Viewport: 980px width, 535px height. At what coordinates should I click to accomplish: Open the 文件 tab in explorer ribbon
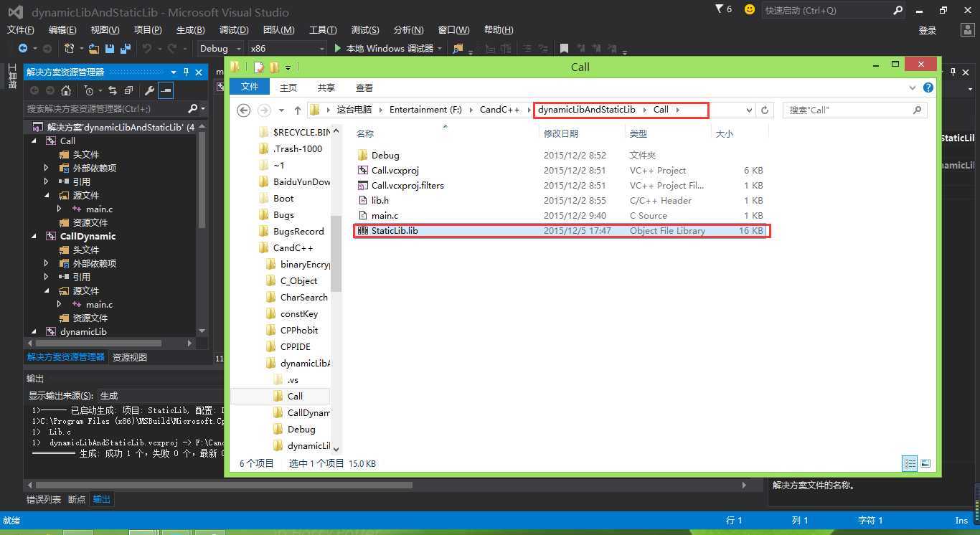tap(250, 87)
